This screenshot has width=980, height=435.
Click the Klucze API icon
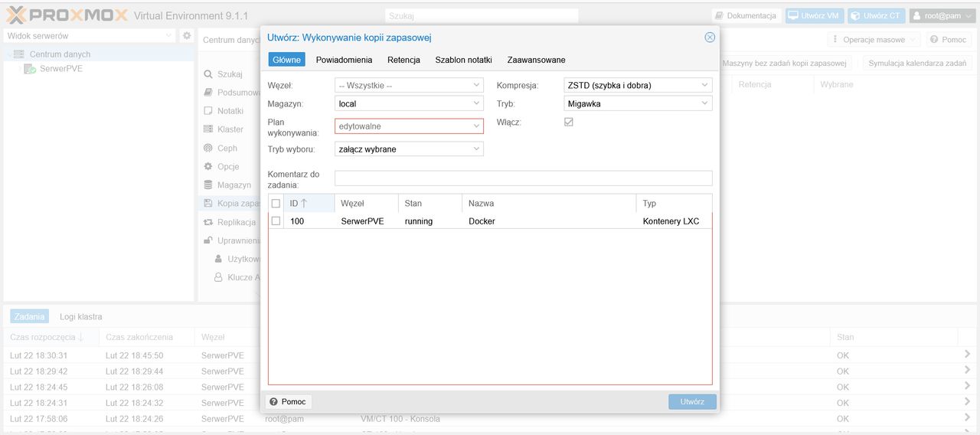click(x=218, y=277)
